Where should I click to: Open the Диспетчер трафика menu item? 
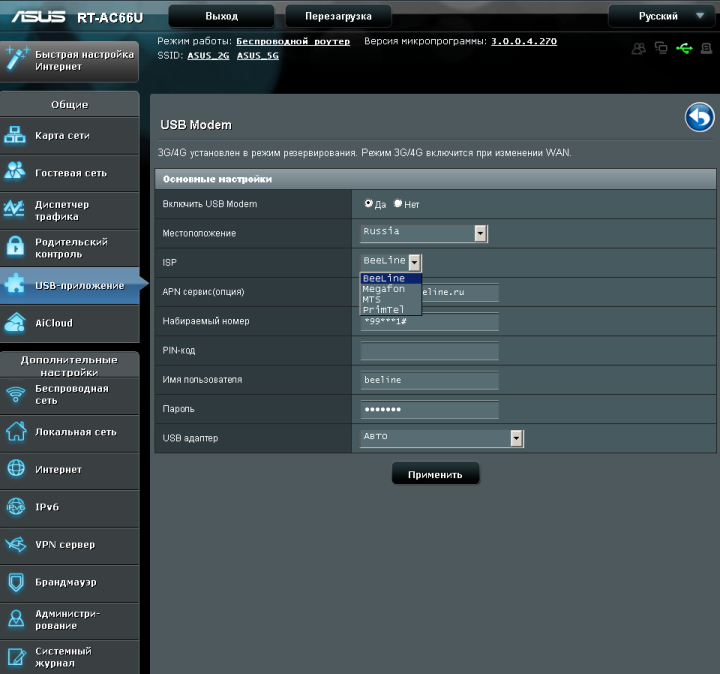point(69,211)
